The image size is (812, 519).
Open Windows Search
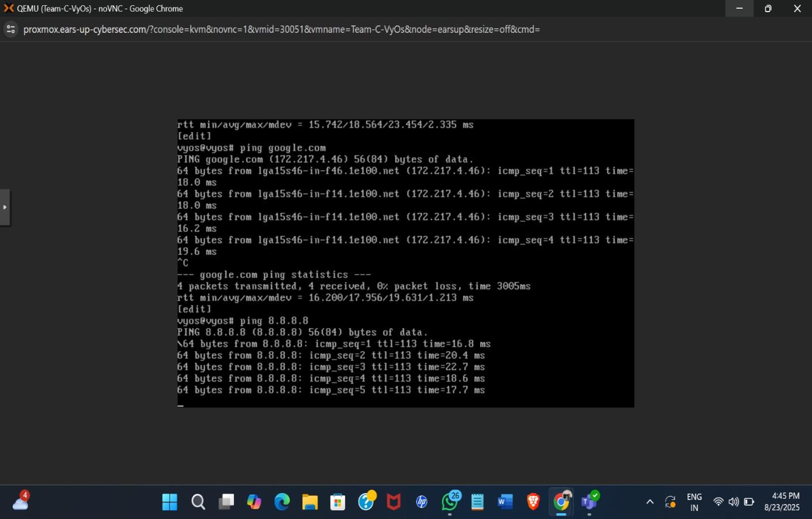point(198,502)
